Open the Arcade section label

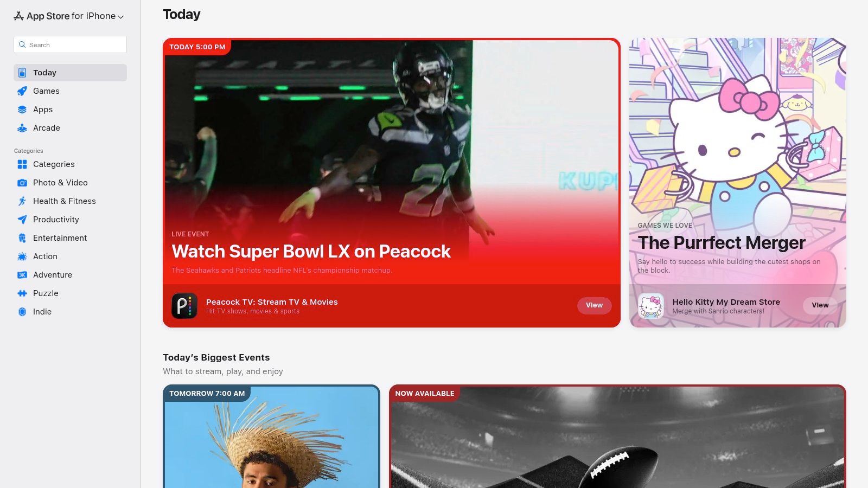pyautogui.click(x=47, y=128)
